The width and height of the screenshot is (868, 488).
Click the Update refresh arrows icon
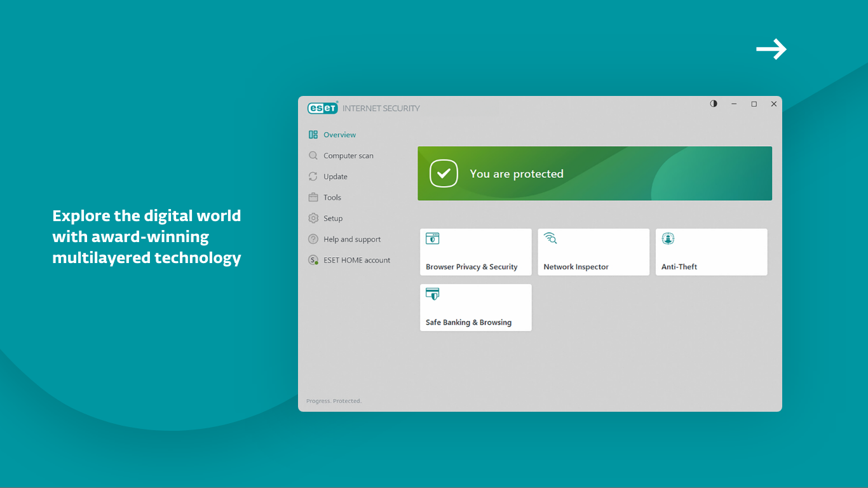tap(313, 176)
